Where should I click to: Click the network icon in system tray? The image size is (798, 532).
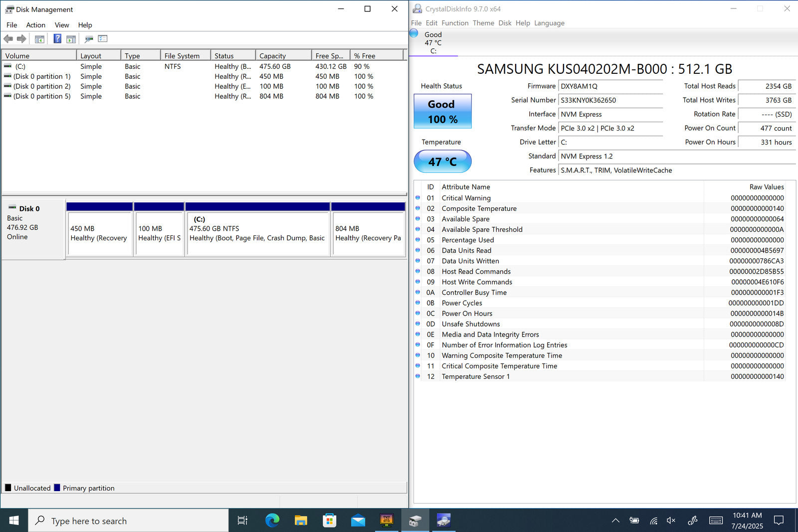pyautogui.click(x=653, y=521)
